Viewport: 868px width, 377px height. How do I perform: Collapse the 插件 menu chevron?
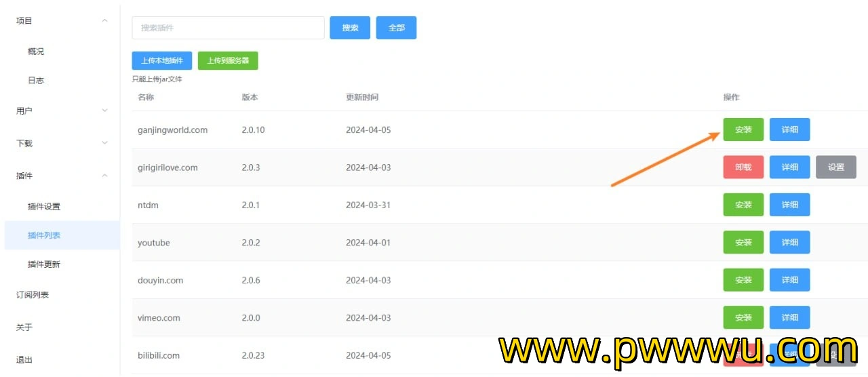coord(104,176)
